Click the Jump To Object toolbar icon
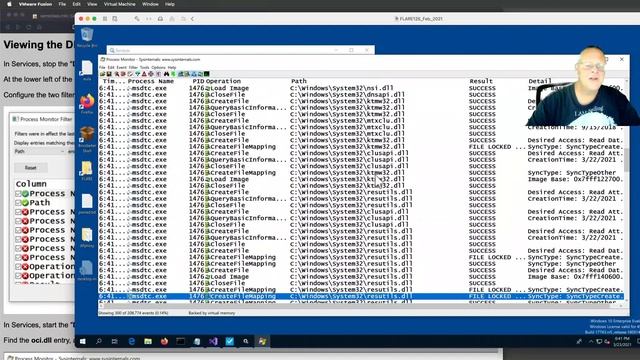 (x=173, y=74)
